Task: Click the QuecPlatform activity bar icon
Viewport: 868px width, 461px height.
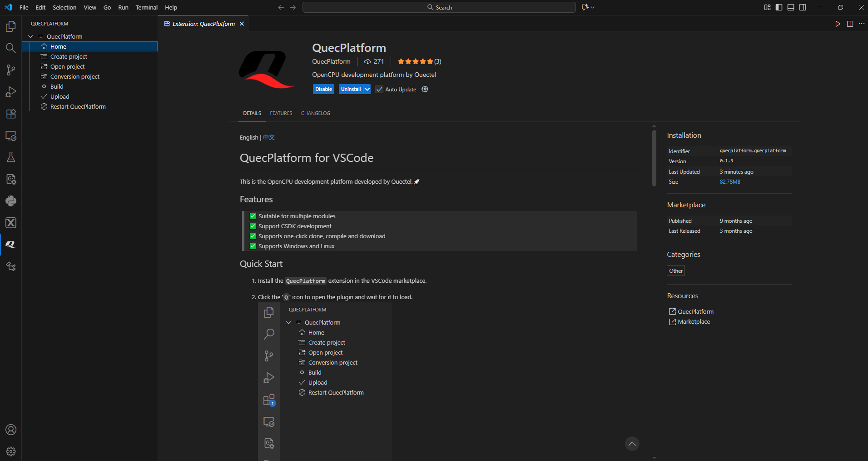Action: click(x=11, y=245)
